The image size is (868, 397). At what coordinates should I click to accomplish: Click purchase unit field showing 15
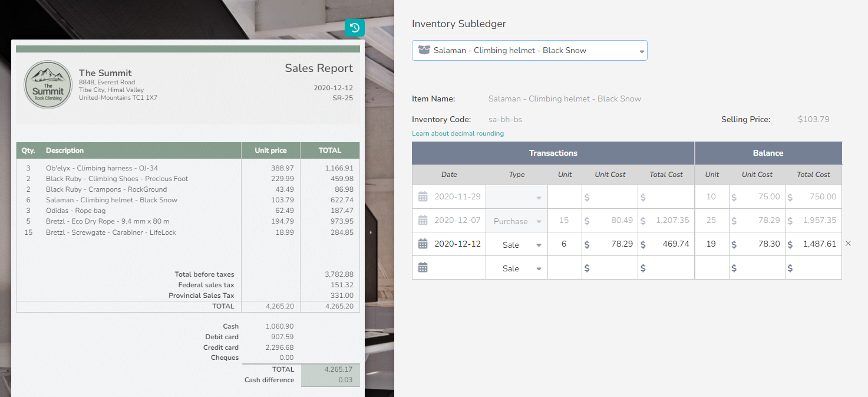(564, 221)
